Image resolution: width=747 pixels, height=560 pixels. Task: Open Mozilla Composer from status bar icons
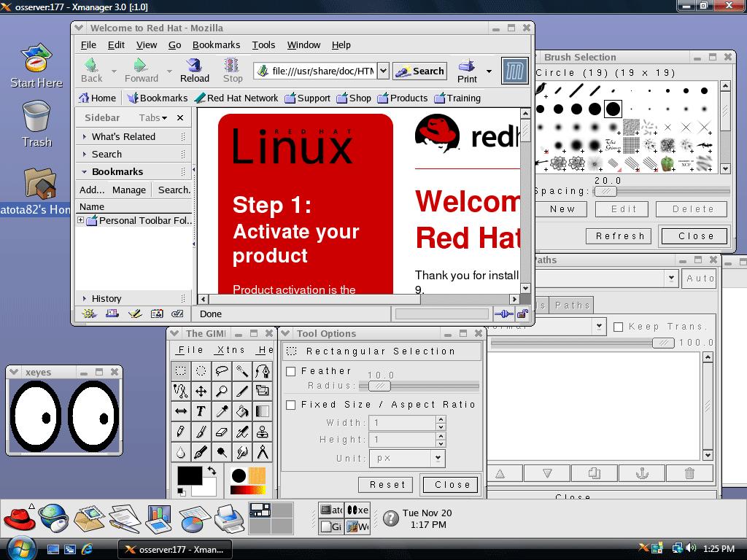135,314
